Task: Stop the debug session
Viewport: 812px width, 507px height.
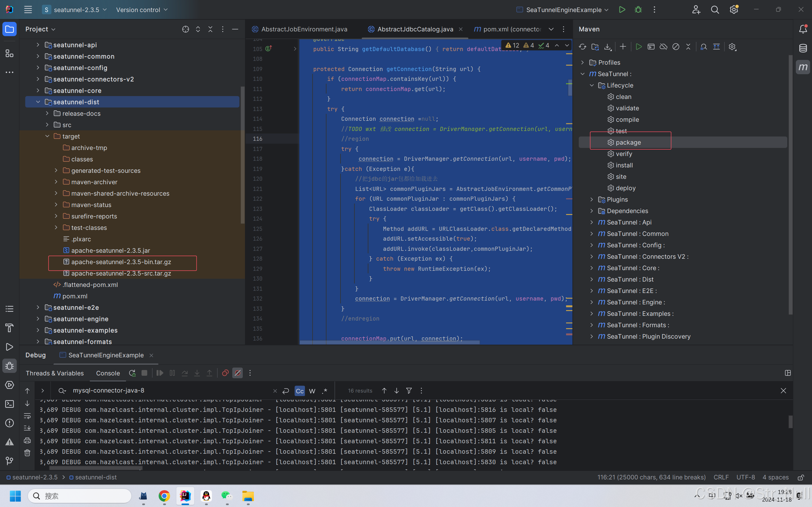Action: pos(144,373)
